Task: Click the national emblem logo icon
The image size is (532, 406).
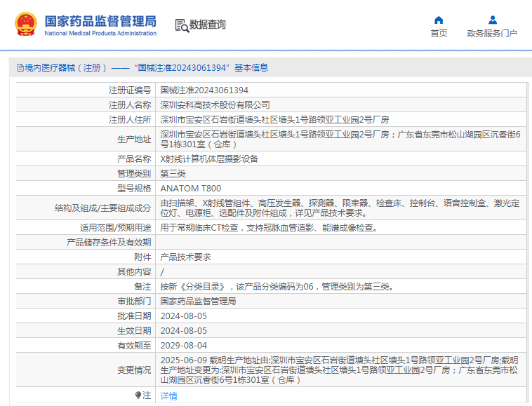Action: [x=26, y=24]
